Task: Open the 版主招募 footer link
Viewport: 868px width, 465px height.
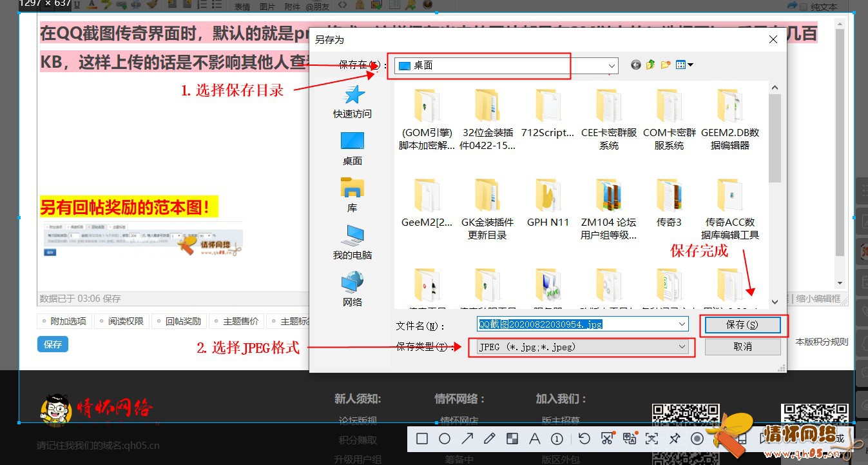Action: click(561, 420)
